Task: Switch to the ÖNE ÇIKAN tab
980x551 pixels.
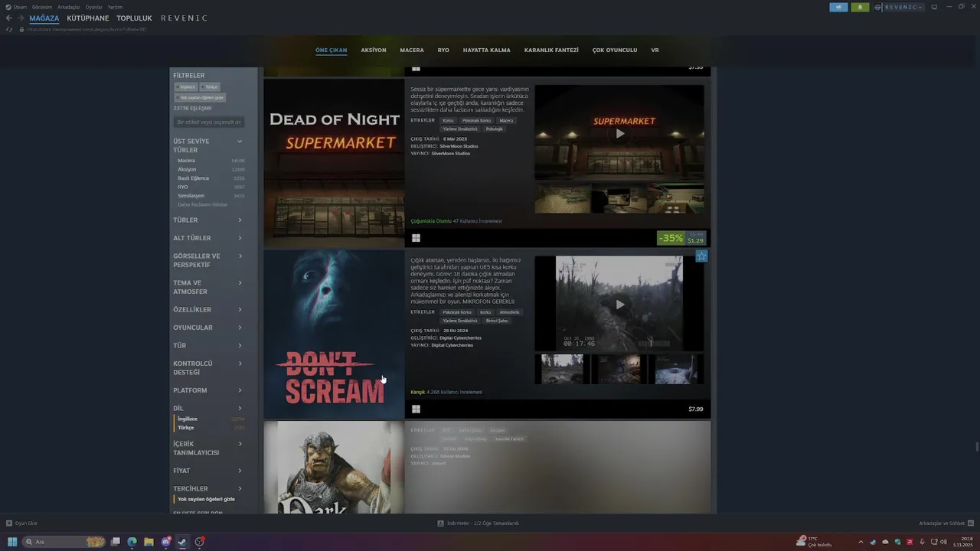Action: [x=332, y=51]
